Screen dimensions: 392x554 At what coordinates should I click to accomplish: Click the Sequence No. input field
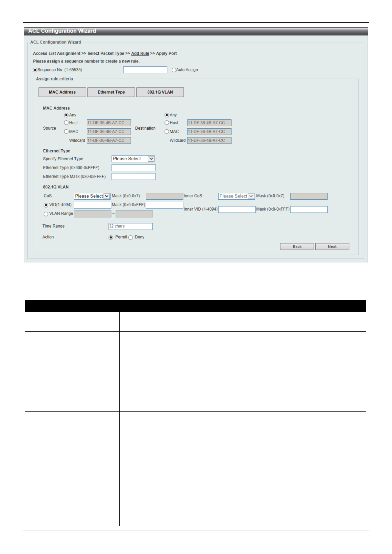(x=145, y=70)
